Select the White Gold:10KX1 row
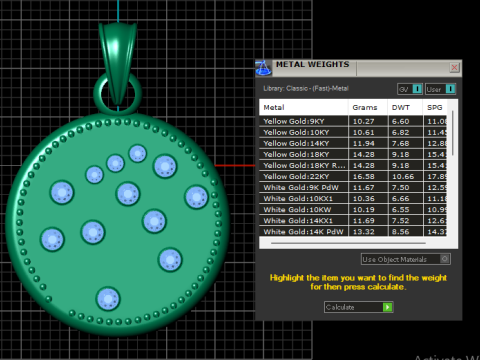Viewport: 480px width, 360px height. (x=353, y=198)
